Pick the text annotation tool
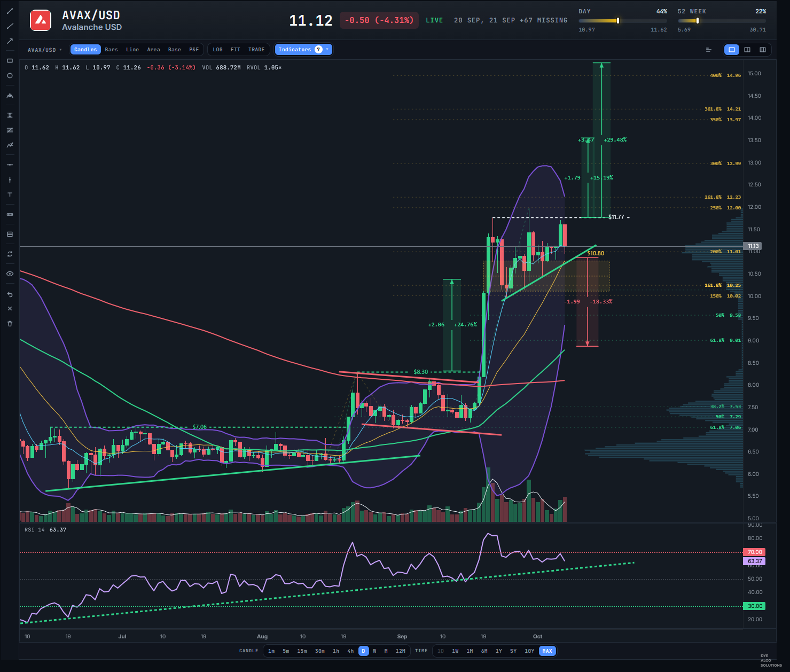 10,194
